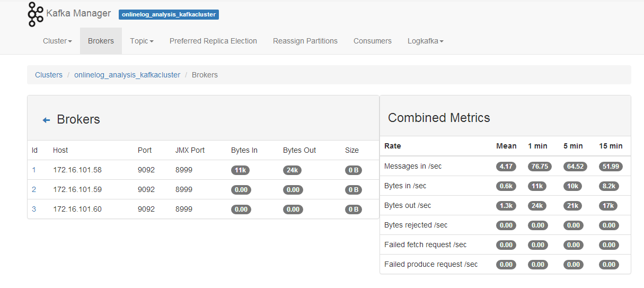Click the port 9092 for broker 3

[x=146, y=209]
